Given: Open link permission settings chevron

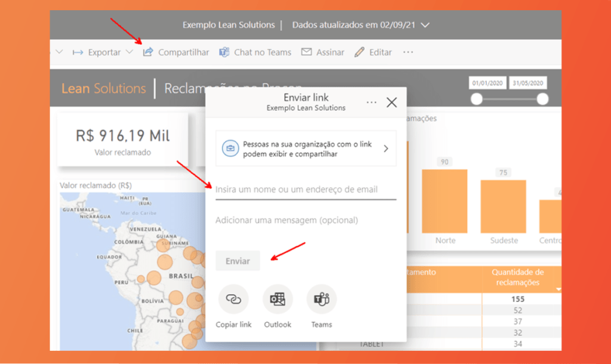Looking at the screenshot, I should 386,149.
